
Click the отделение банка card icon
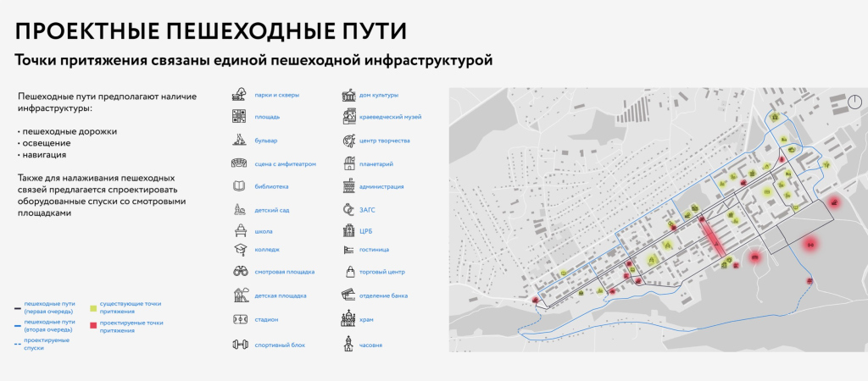348,295
